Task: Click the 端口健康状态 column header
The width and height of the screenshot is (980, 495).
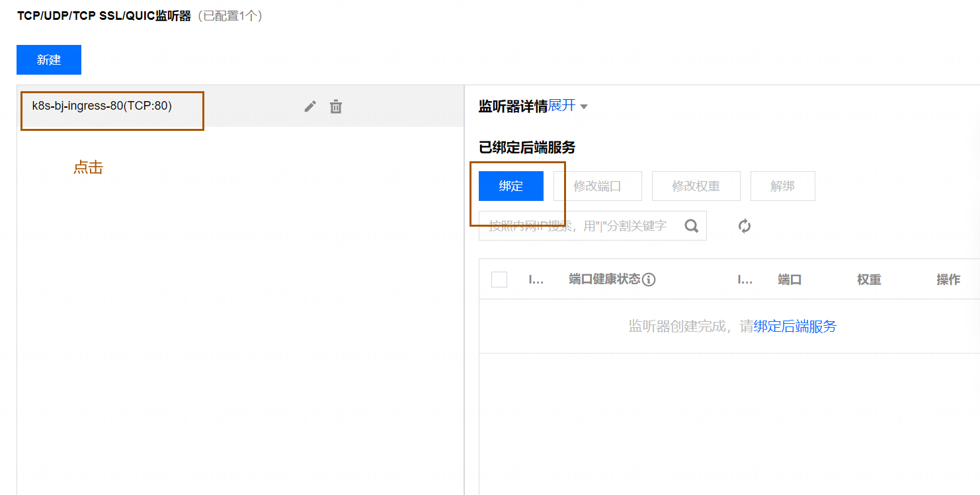Action: click(604, 279)
